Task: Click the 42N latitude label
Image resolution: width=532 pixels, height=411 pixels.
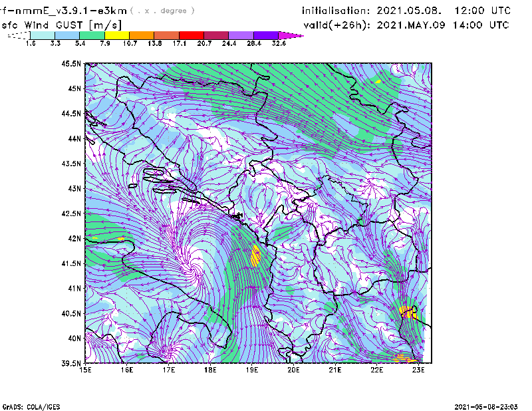Action: tap(74, 239)
